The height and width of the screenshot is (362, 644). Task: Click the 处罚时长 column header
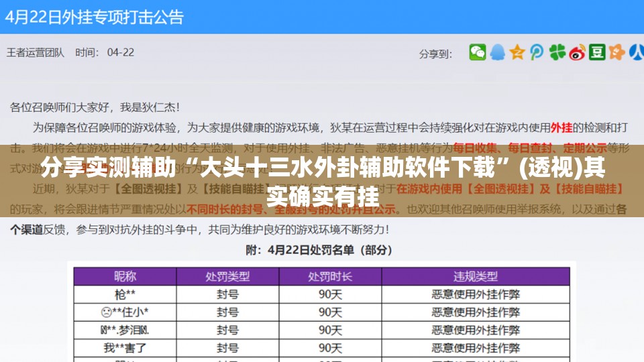330,276
